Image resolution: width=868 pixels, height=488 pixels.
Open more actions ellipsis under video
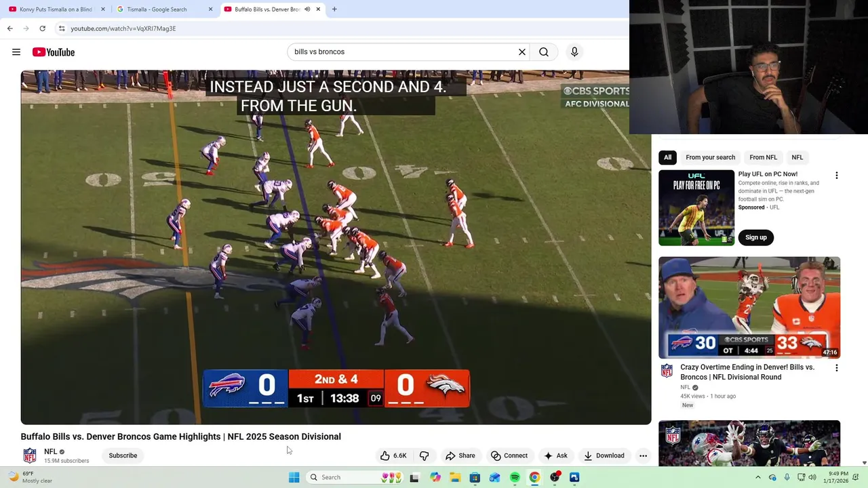click(x=643, y=455)
